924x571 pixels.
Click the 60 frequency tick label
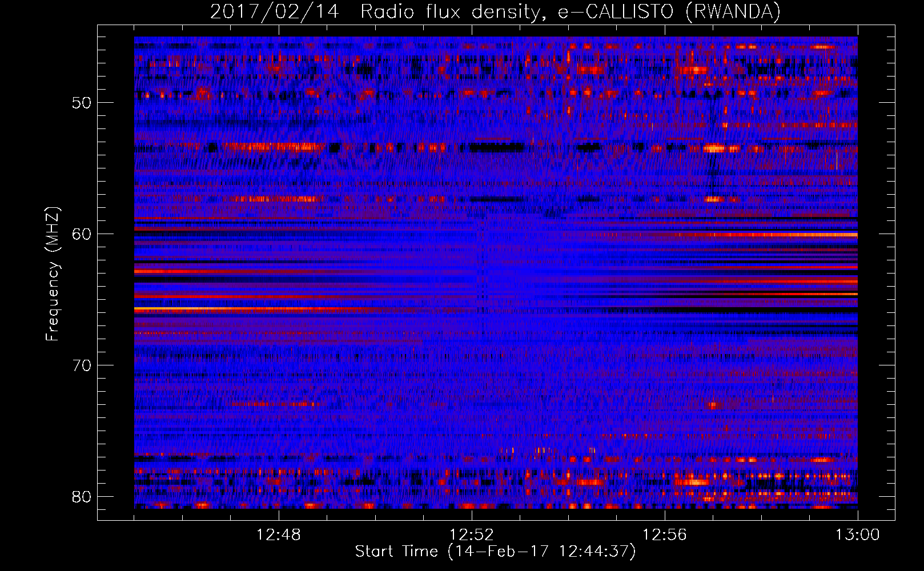tap(82, 235)
